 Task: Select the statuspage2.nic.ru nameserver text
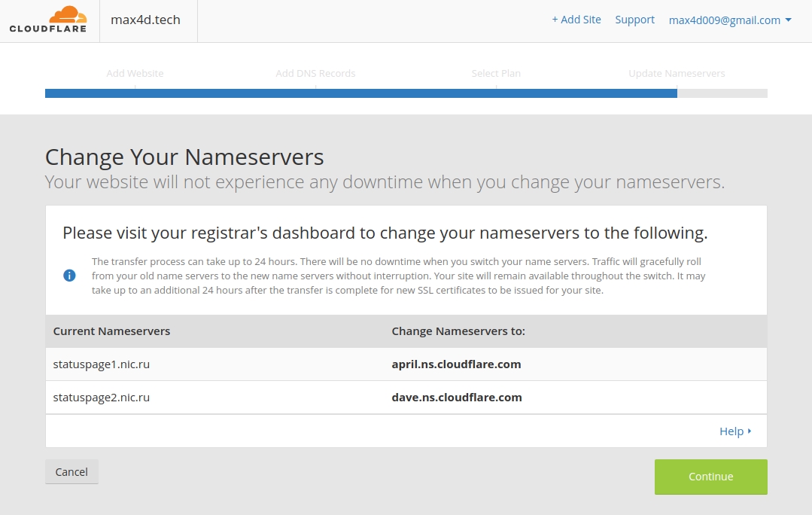(102, 398)
